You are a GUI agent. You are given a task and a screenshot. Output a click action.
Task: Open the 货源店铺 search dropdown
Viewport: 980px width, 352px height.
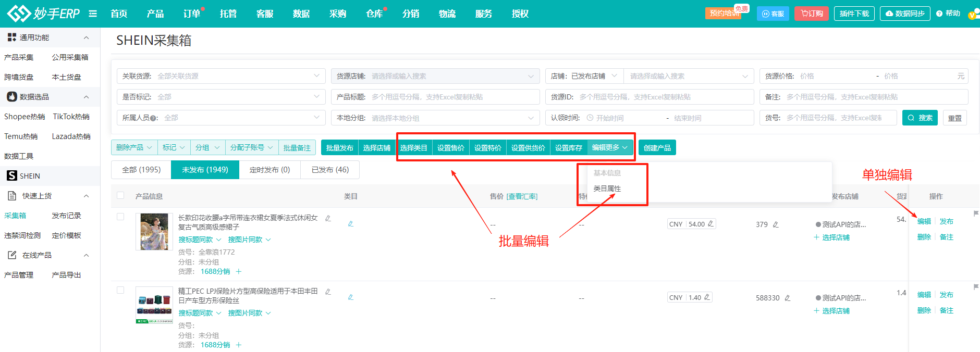click(x=435, y=76)
